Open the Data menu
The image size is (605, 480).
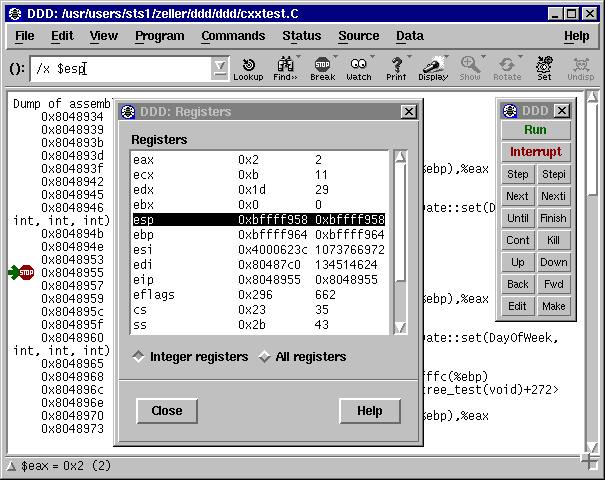(410, 36)
